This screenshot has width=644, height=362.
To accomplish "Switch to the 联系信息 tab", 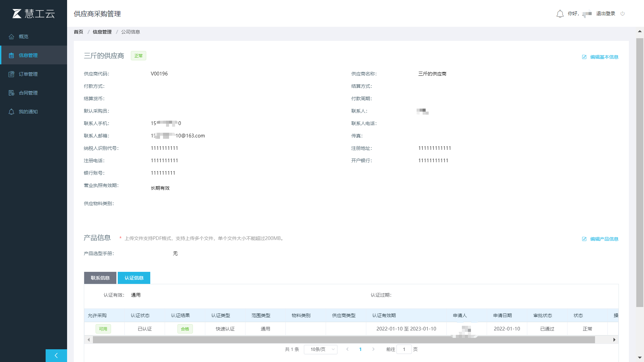I will pyautogui.click(x=100, y=278).
